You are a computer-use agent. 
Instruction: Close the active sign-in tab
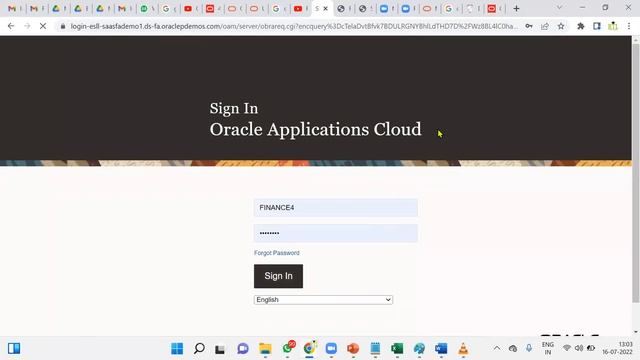[326, 9]
